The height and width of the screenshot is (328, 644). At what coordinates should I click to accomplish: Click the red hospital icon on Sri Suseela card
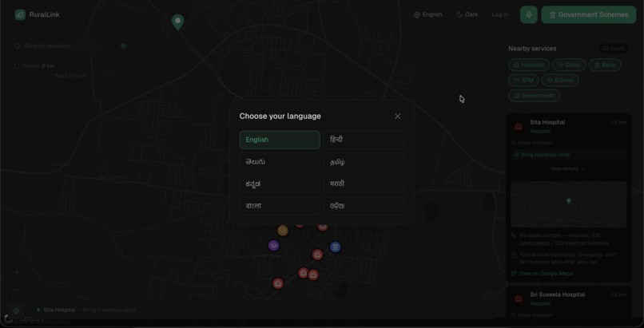click(x=519, y=298)
